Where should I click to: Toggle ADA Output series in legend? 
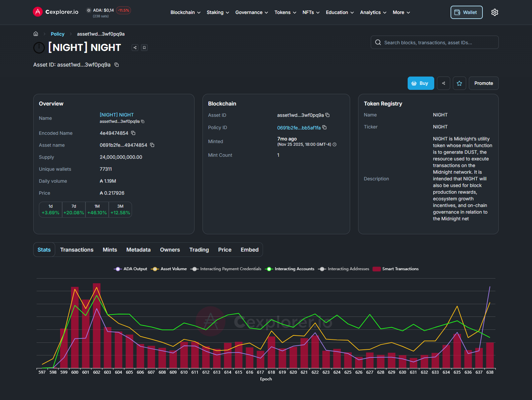coord(130,269)
